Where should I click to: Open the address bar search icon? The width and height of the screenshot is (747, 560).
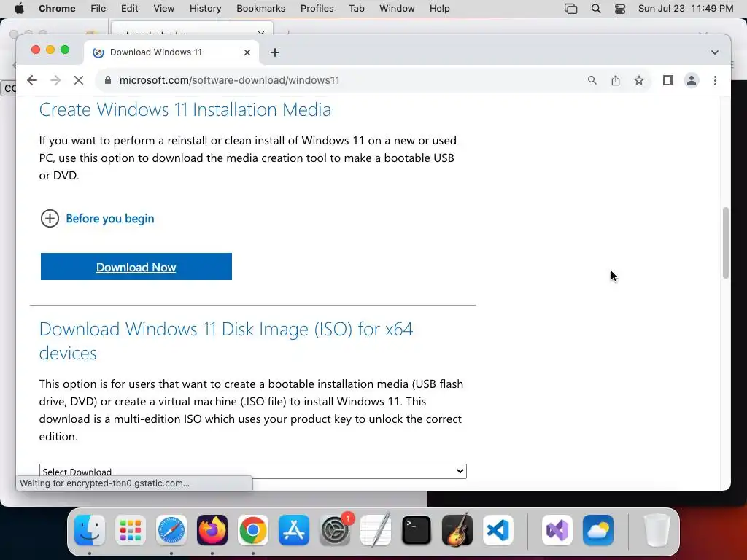pos(592,80)
